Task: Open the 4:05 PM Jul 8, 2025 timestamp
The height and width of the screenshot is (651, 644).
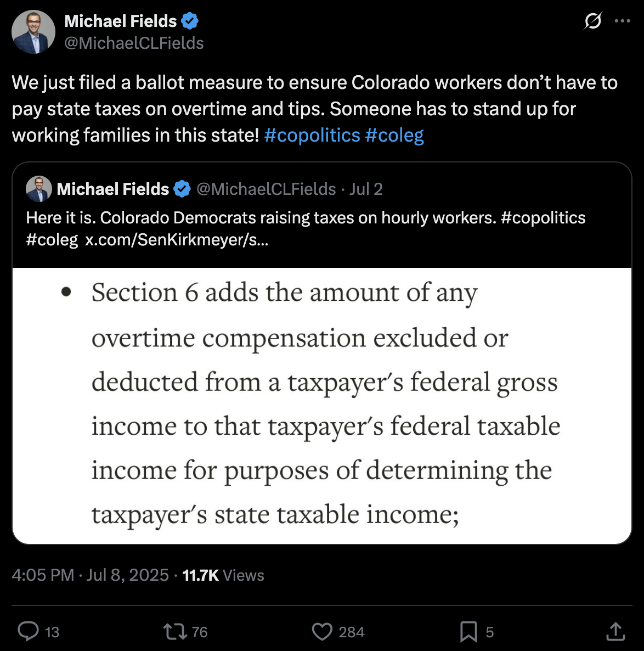Action: 90,575
